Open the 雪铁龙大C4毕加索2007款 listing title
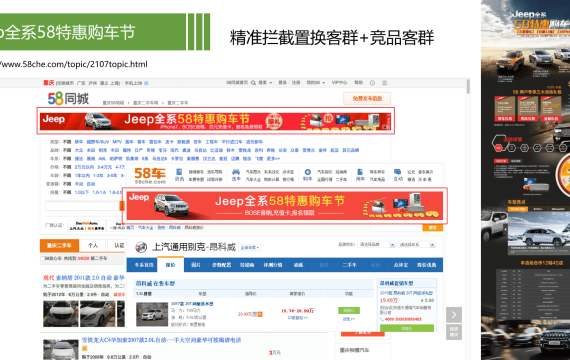570x360 pixels. [161, 340]
